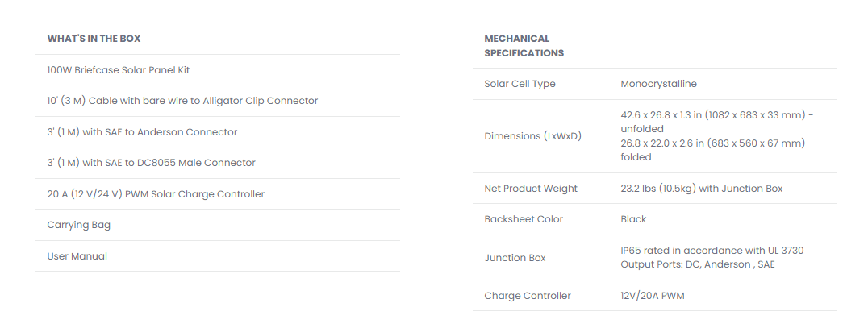Click the Solar Cell Type label
The width and height of the screenshot is (868, 324).
(x=520, y=84)
